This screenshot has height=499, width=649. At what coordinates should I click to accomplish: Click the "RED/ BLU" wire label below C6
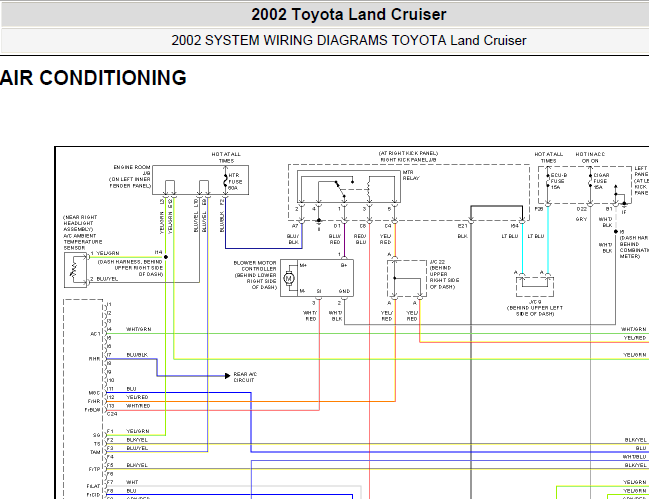pyautogui.click(x=361, y=239)
